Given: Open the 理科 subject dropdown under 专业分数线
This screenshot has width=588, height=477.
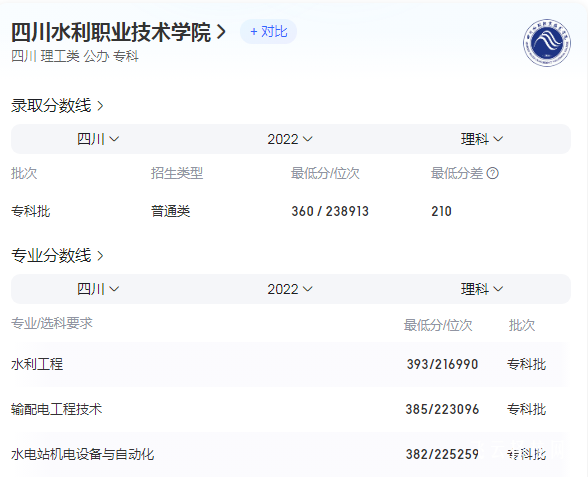Looking at the screenshot, I should [482, 289].
